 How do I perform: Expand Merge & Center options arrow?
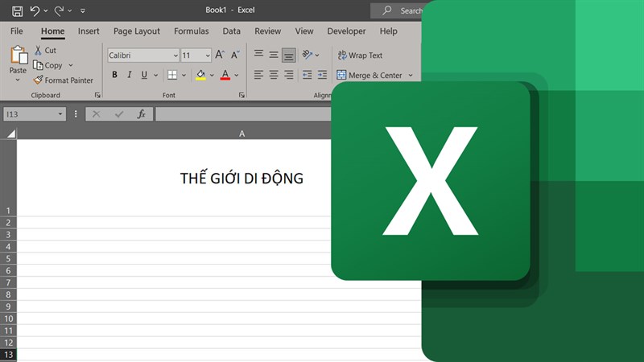[411, 75]
